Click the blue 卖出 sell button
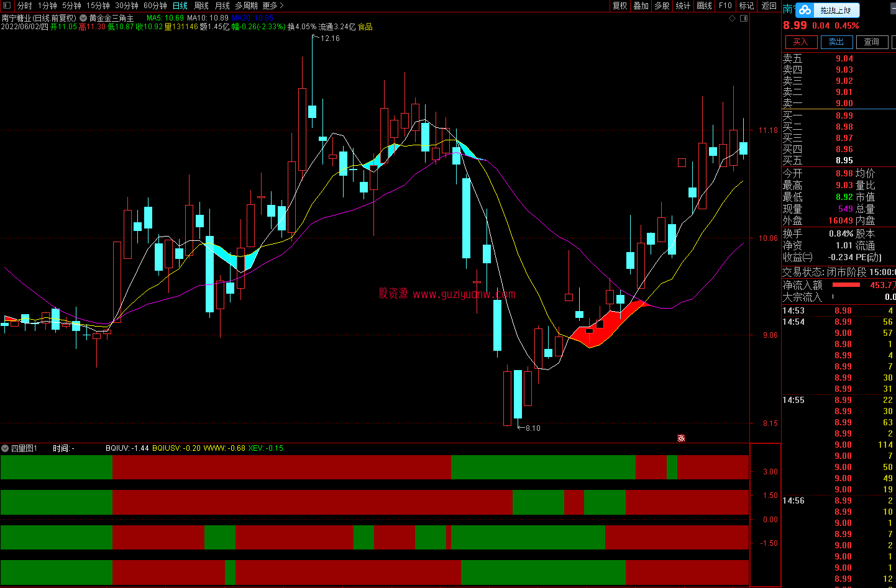 [x=836, y=42]
